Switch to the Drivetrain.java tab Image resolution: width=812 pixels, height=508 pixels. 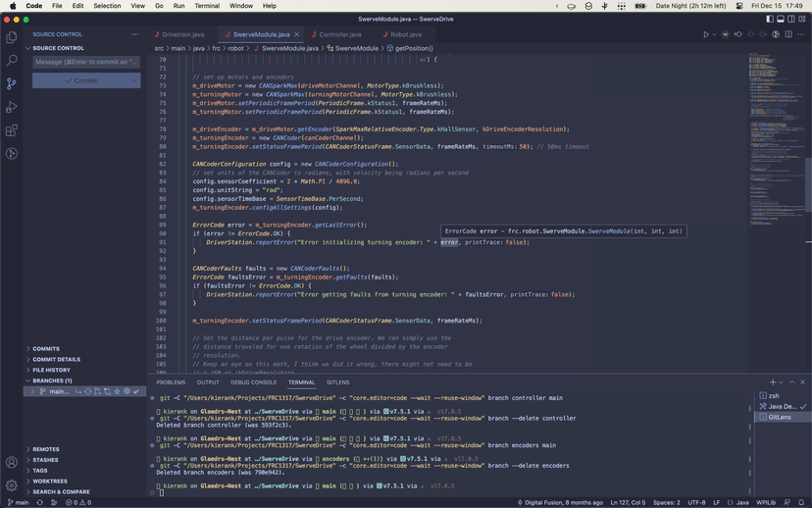(183, 34)
